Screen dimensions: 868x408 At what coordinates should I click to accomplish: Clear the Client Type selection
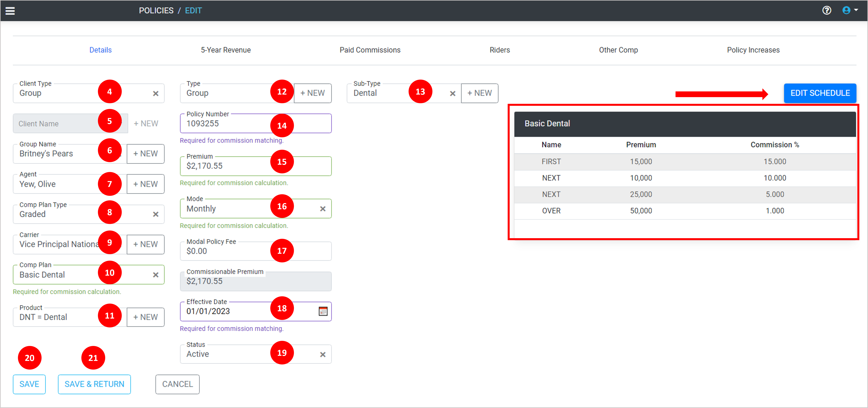(155, 93)
